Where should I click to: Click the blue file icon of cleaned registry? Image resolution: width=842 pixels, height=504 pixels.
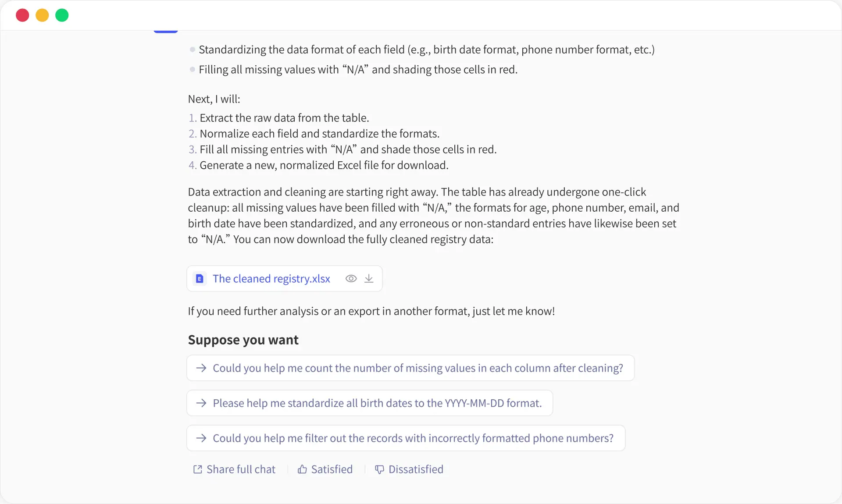tap(200, 279)
